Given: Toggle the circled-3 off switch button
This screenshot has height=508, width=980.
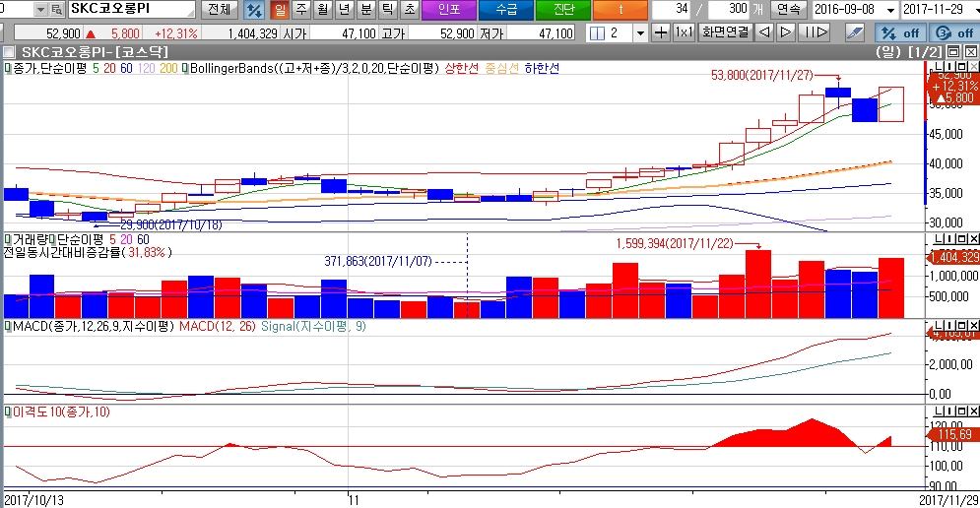Looking at the screenshot, I should click(x=952, y=32).
